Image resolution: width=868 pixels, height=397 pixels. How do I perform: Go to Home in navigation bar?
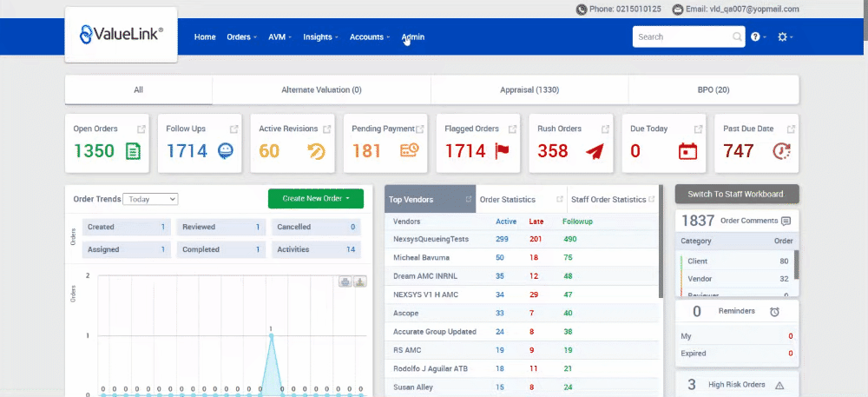[205, 37]
